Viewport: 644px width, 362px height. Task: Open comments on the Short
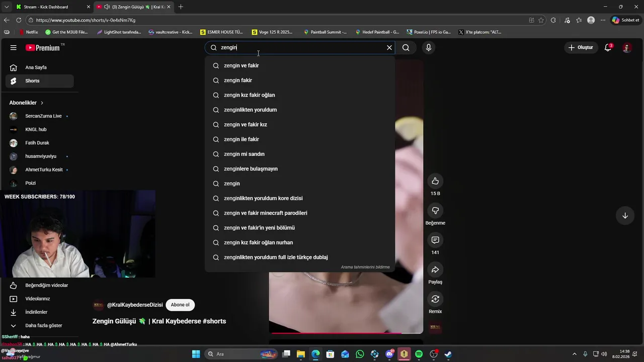tap(435, 240)
